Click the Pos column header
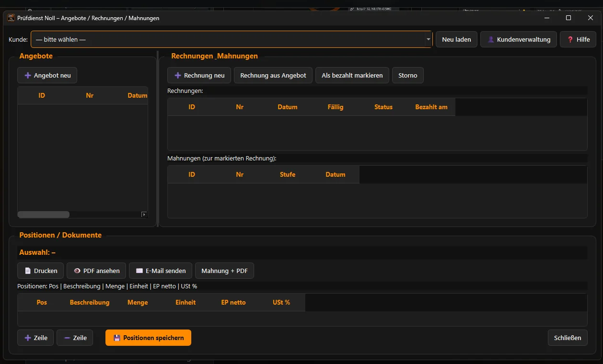 pos(42,302)
